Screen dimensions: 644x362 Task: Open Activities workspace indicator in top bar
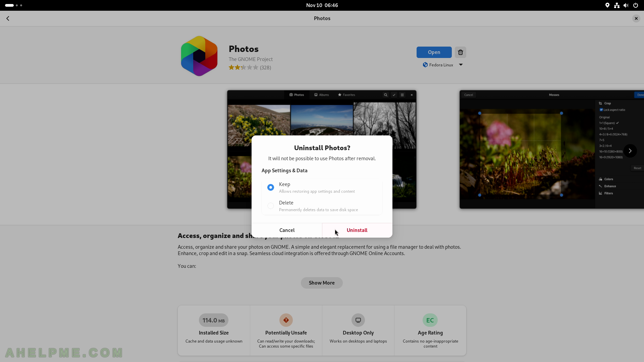click(x=14, y=5)
